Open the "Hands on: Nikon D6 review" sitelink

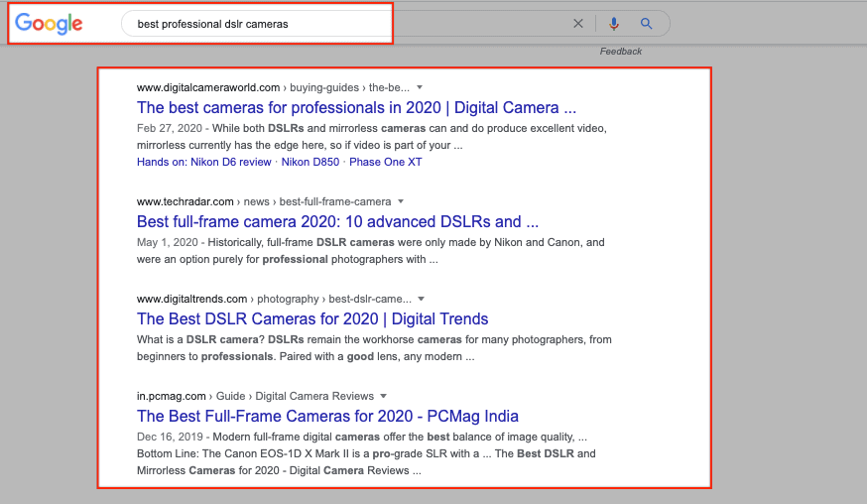pos(203,162)
